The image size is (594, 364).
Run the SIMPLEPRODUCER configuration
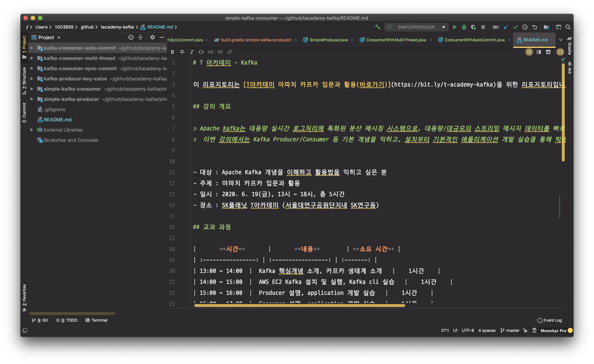coord(454,27)
